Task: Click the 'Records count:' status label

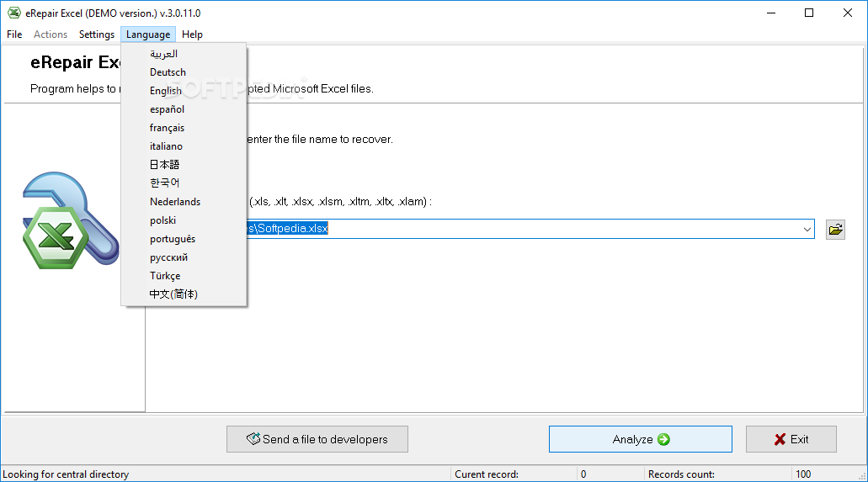Action: click(x=681, y=474)
